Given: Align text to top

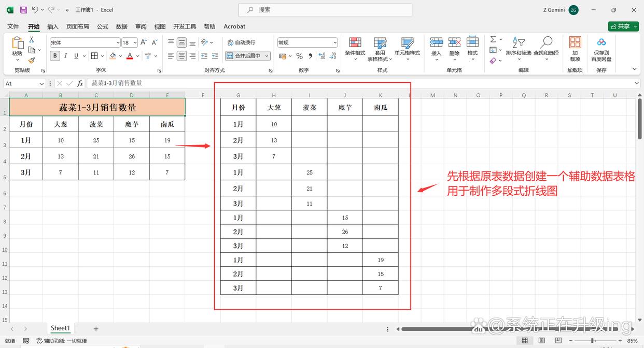Looking at the screenshot, I should click(171, 42).
